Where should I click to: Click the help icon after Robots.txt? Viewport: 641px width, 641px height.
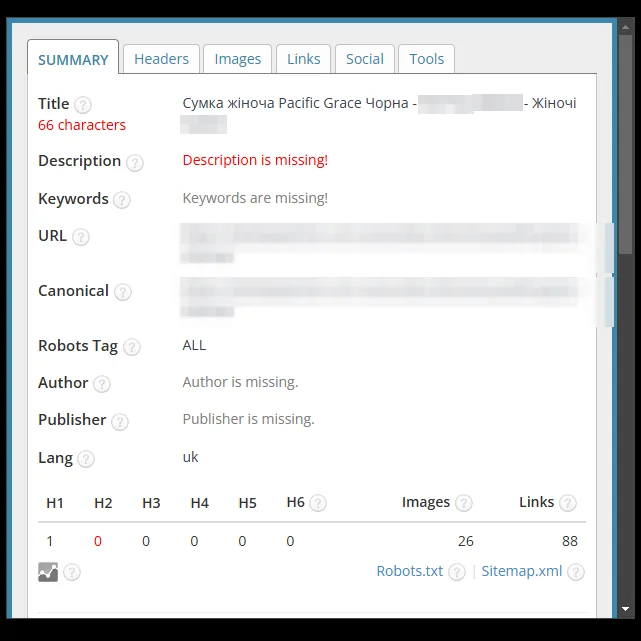[x=457, y=572]
